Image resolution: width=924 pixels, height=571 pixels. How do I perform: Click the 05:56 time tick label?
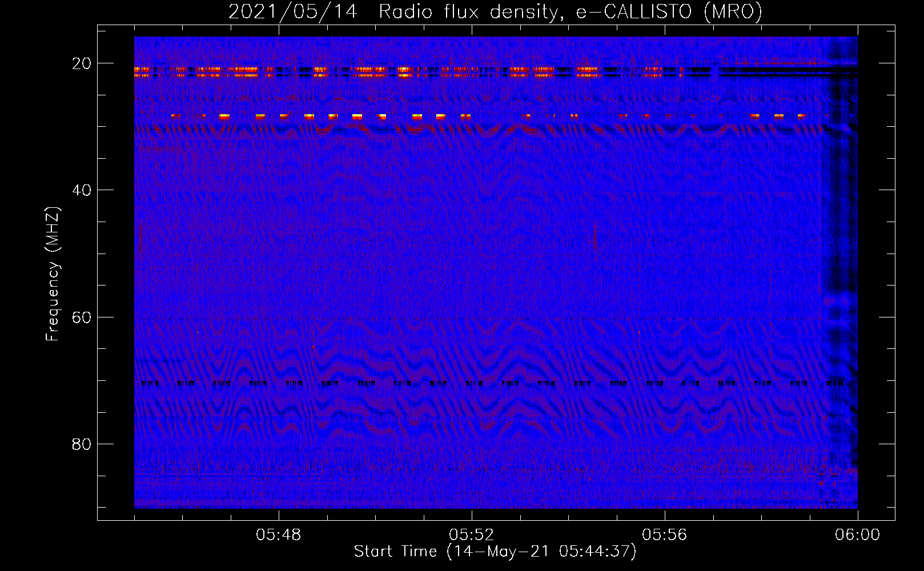(665, 535)
